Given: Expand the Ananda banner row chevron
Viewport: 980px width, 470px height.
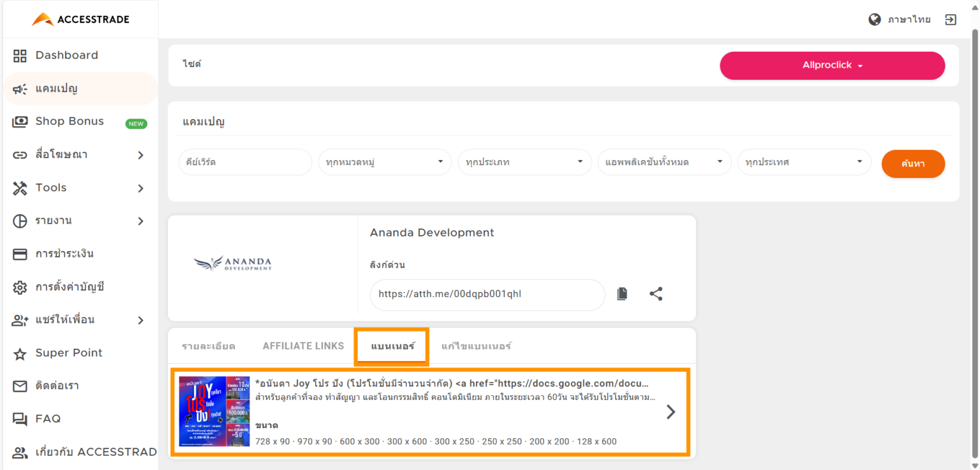Looking at the screenshot, I should [x=671, y=412].
